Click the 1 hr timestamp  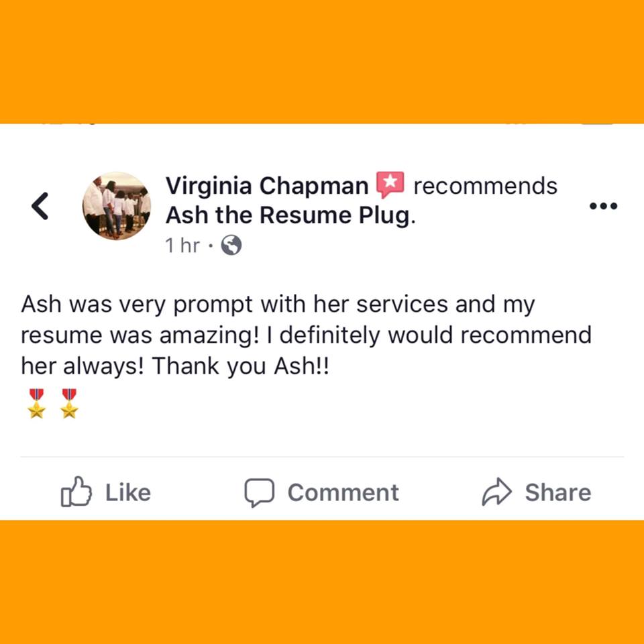tap(182, 246)
